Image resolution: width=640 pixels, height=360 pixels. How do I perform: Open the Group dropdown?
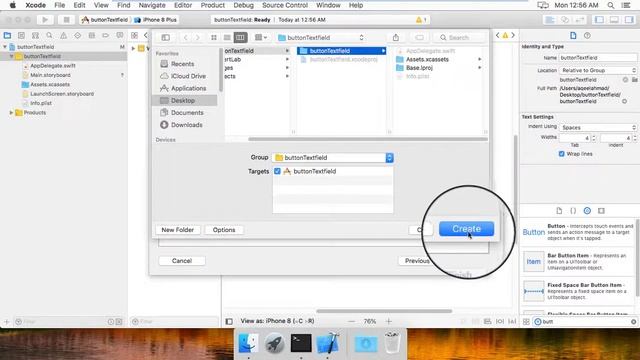333,158
